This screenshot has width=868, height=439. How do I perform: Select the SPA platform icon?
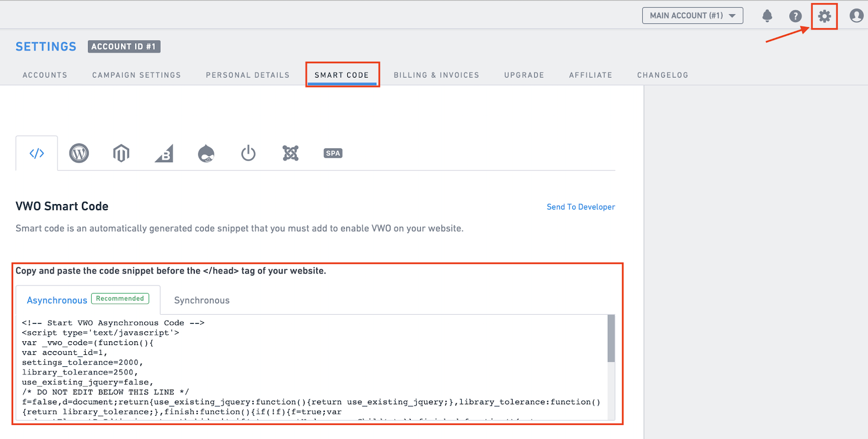[x=333, y=154]
